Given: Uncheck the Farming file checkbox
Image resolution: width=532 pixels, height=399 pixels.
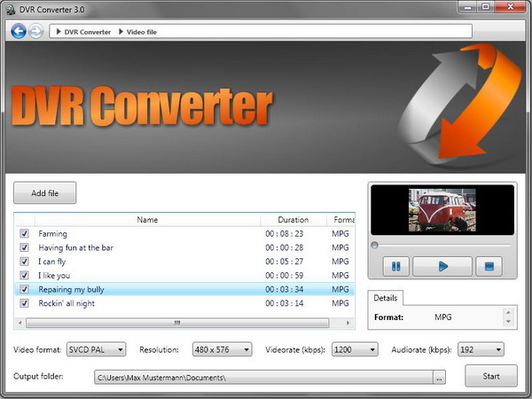Looking at the screenshot, I should 24,233.
